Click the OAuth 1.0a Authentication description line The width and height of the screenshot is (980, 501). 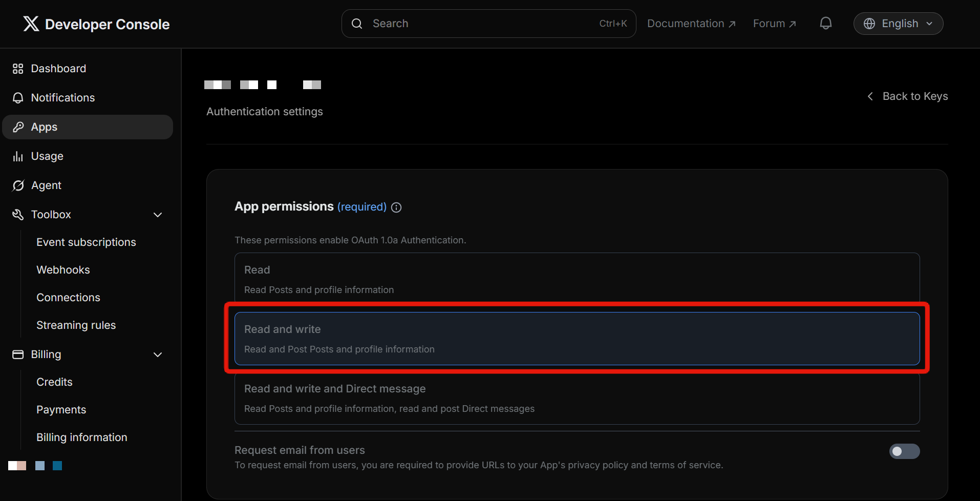coord(350,240)
